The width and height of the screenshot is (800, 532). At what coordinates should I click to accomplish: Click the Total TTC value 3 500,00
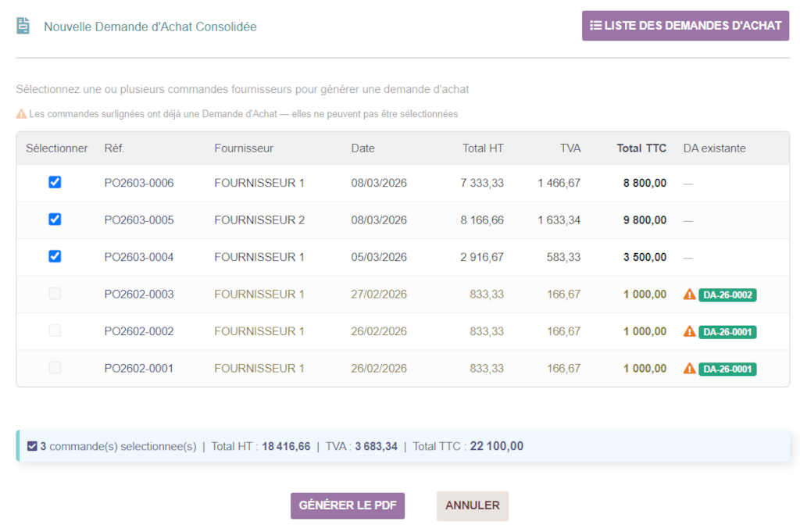(645, 257)
